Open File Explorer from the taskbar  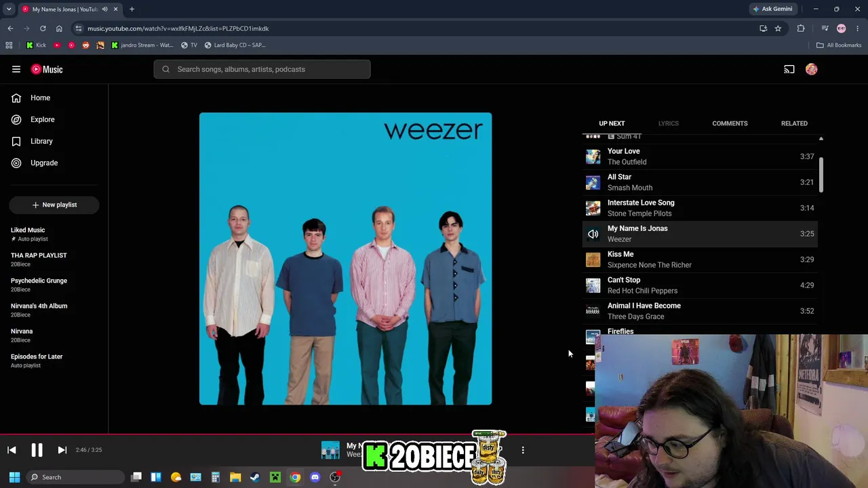pyautogui.click(x=235, y=477)
